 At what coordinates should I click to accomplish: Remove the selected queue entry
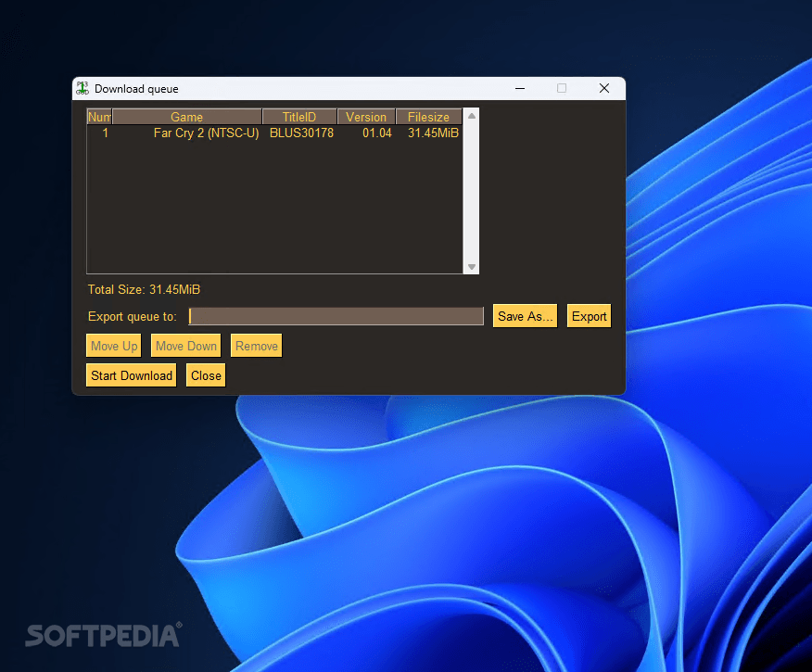(257, 346)
